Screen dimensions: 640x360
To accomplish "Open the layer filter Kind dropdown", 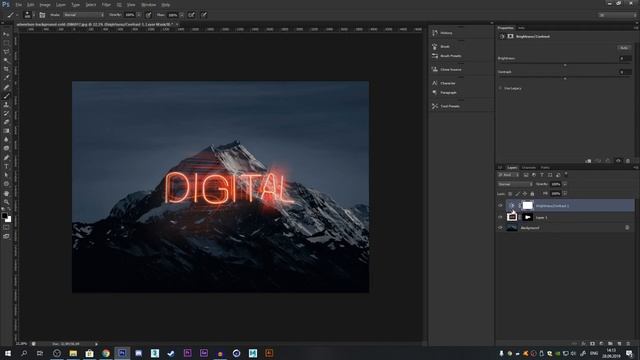I will pos(508,175).
